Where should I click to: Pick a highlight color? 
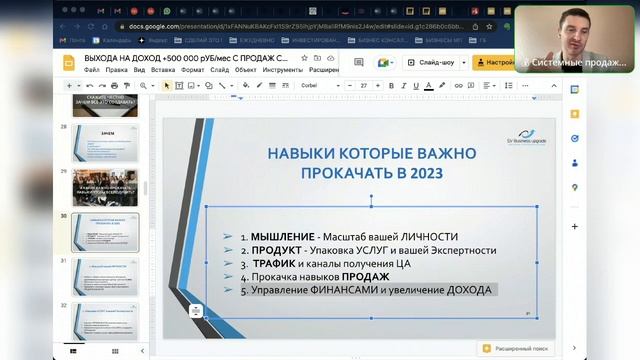[x=442, y=85]
